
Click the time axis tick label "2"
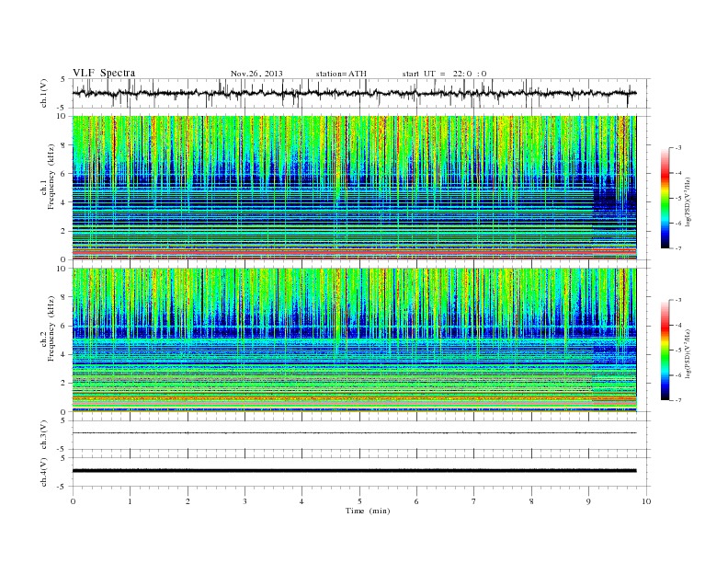click(x=188, y=501)
